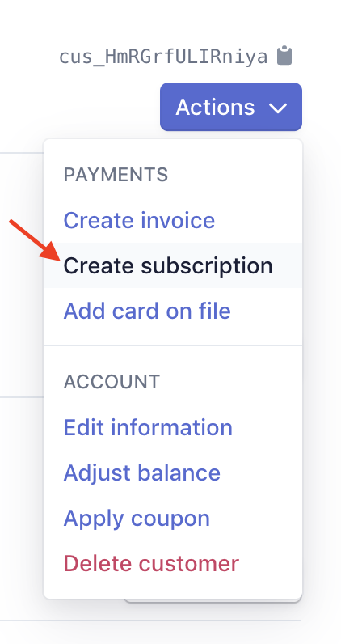Image resolution: width=341 pixels, height=644 pixels.
Task: Select the highlighted Create subscription entry
Action: point(173,265)
